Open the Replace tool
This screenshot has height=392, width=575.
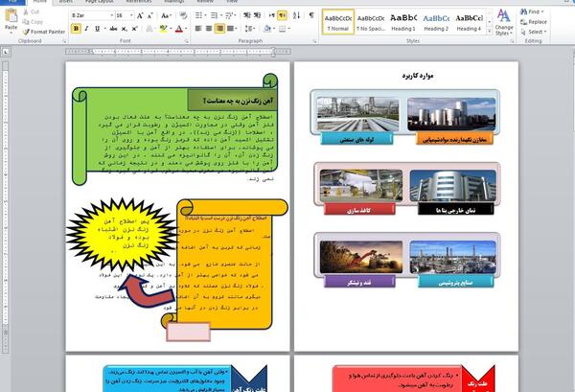[534, 22]
